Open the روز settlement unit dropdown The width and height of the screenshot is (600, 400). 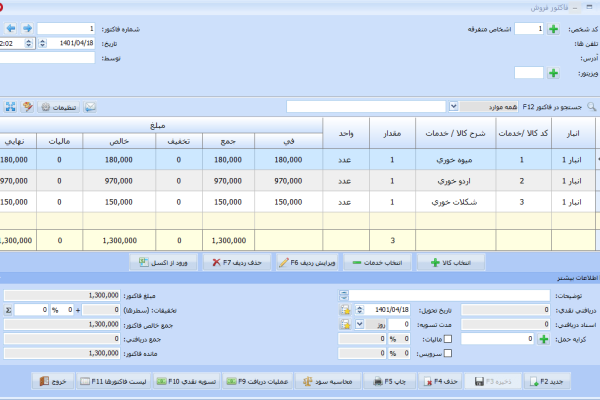[x=359, y=325]
